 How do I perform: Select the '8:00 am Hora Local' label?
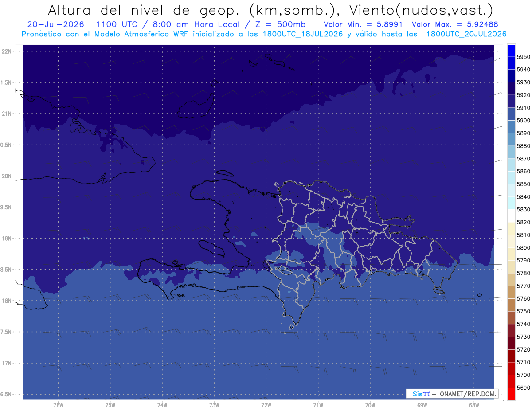[197, 24]
